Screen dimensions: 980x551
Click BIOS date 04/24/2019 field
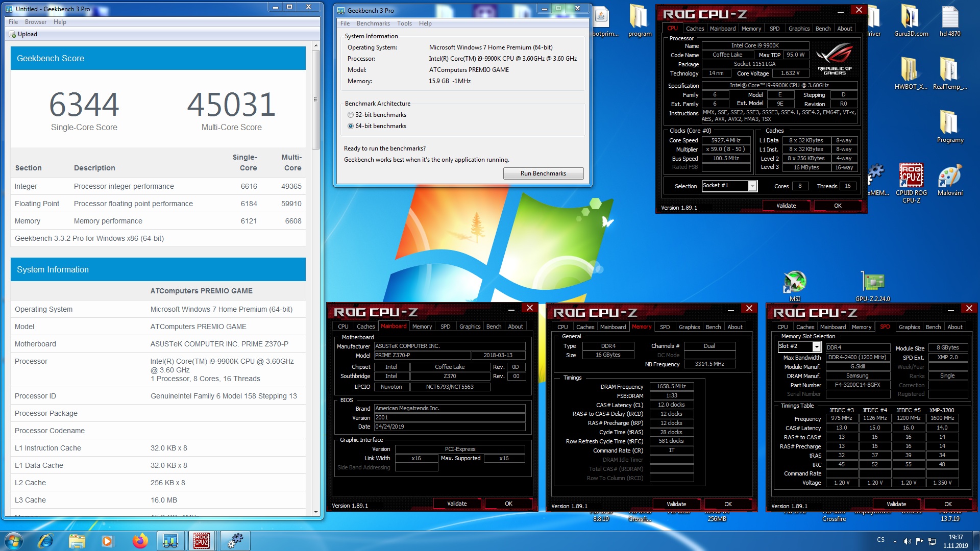450,427
